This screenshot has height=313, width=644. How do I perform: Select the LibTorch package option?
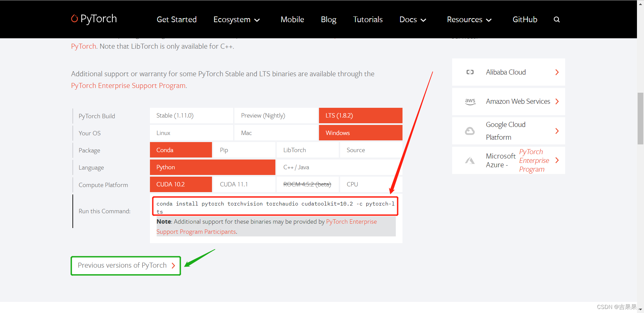tap(308, 150)
